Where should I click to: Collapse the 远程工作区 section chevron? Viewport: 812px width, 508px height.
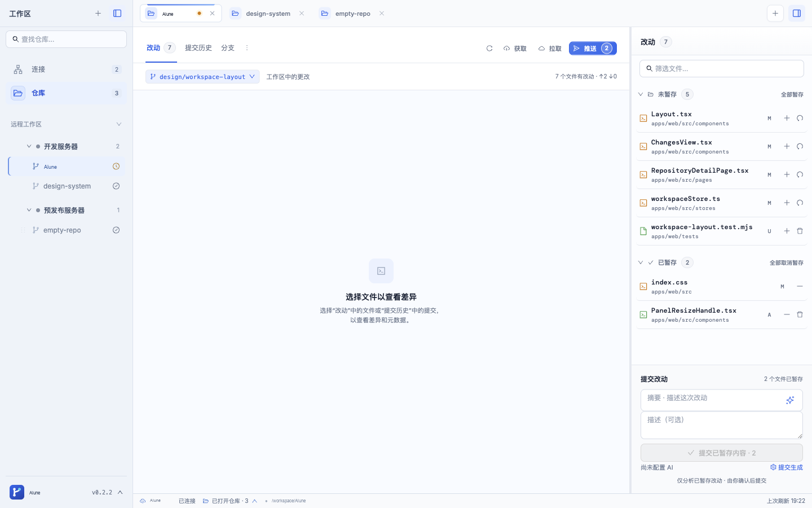pos(118,124)
